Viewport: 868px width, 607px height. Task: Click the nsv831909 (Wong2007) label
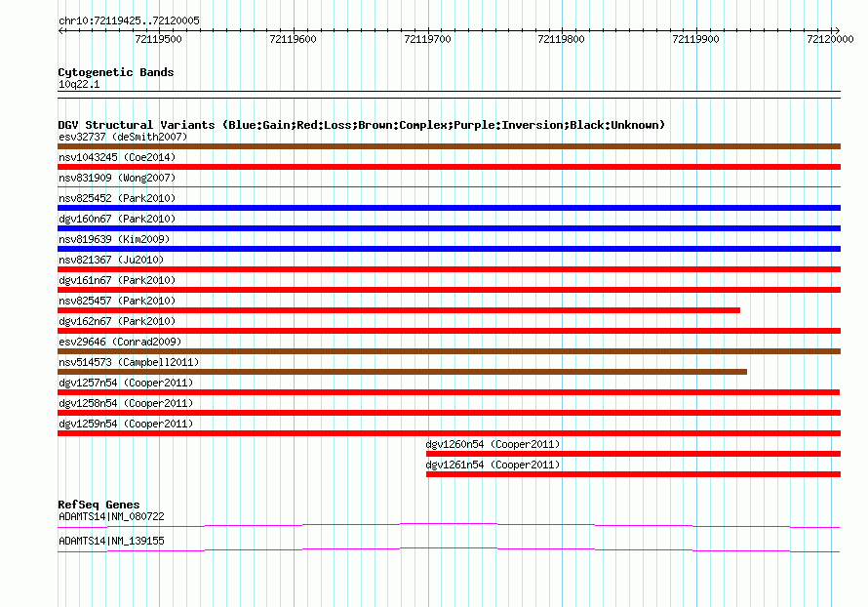(x=117, y=178)
